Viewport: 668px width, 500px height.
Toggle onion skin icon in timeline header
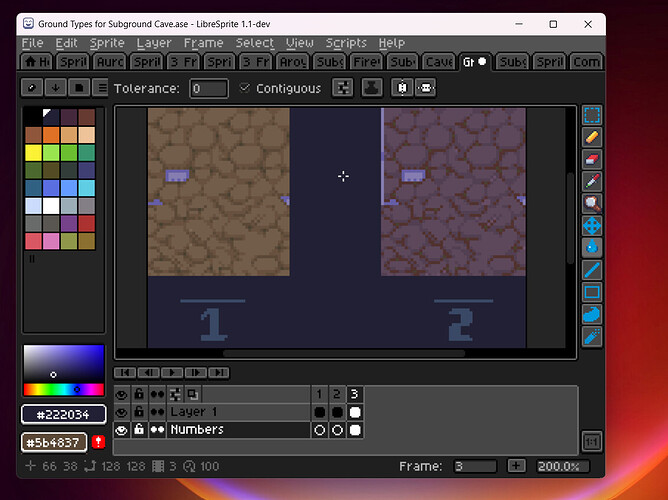[193, 394]
